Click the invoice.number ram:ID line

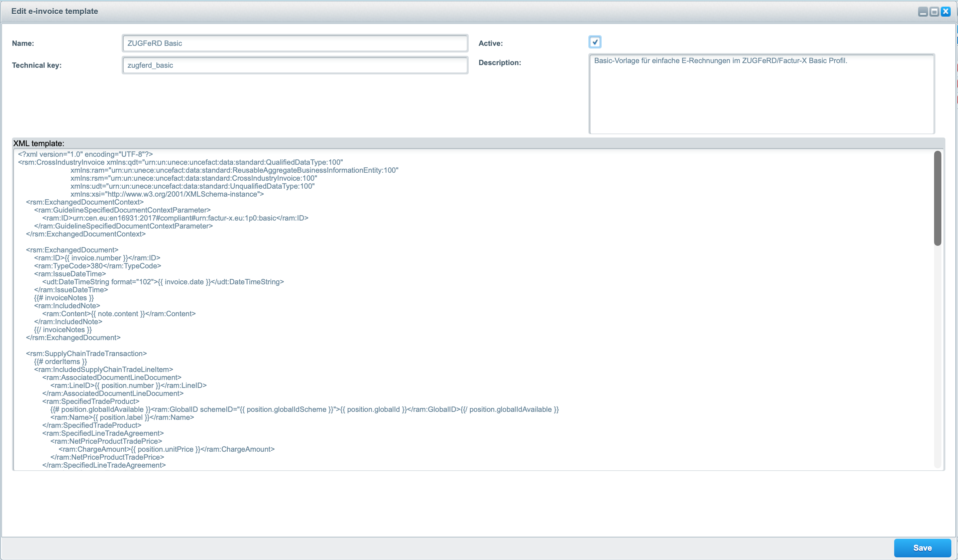coord(97,258)
